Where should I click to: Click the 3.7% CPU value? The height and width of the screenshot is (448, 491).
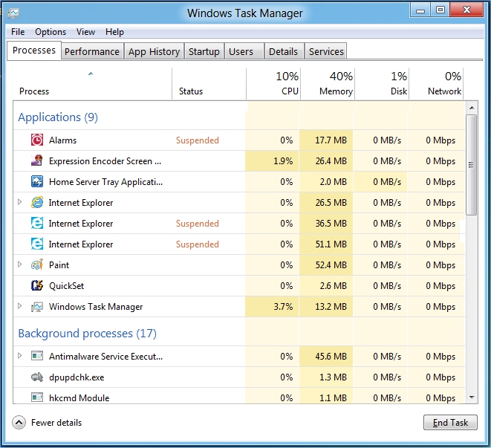coord(283,306)
